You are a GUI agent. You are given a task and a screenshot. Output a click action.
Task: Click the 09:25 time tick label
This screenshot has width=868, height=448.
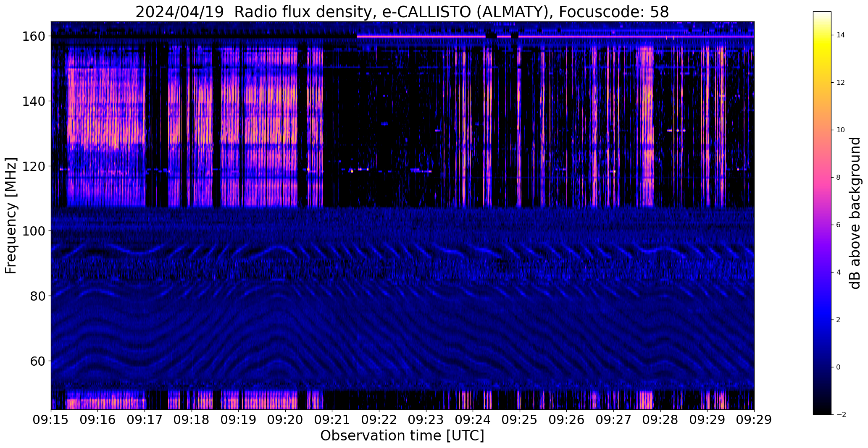[x=520, y=420]
